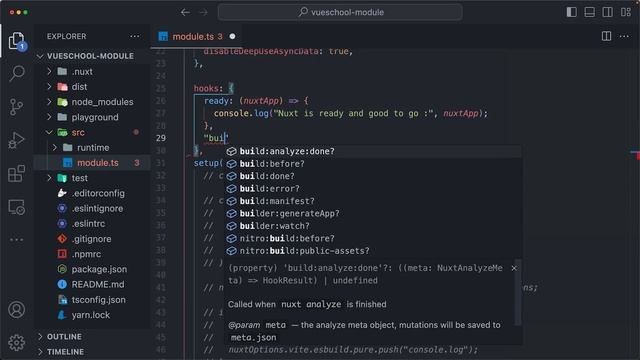The width and height of the screenshot is (640, 360).
Task: Toggle the bottom panel visibility
Action: click(x=589, y=12)
